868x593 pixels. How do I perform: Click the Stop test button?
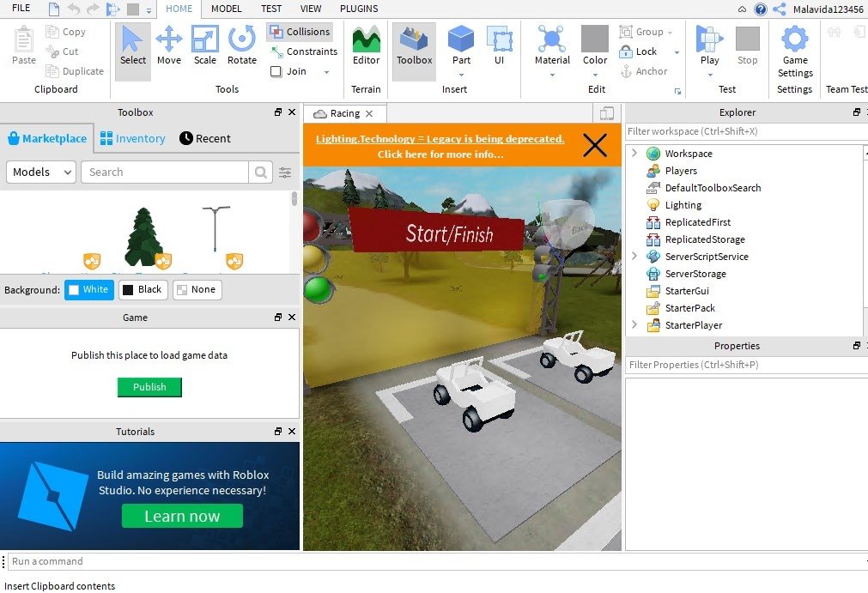point(747,46)
